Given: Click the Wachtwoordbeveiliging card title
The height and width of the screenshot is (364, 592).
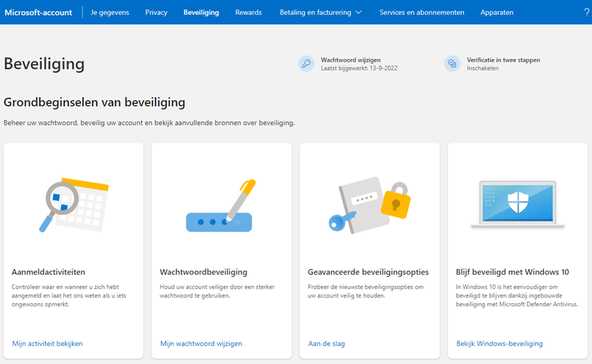Looking at the screenshot, I should click(203, 272).
